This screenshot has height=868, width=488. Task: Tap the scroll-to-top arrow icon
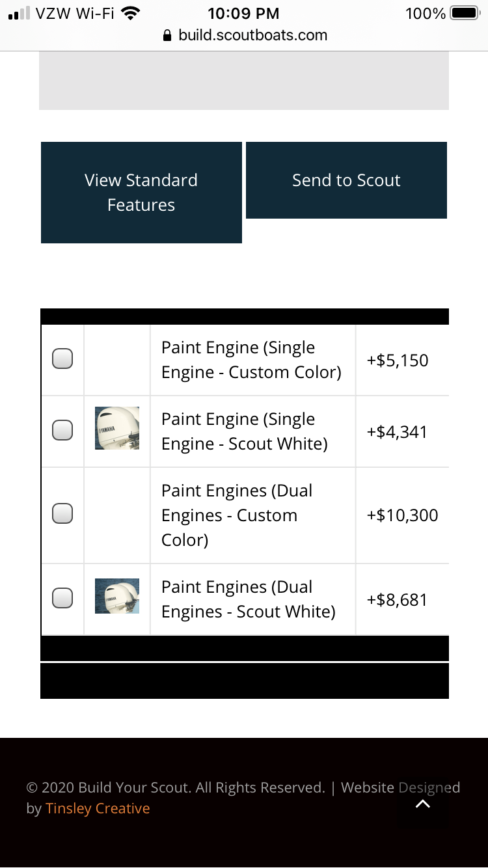pyautogui.click(x=423, y=804)
